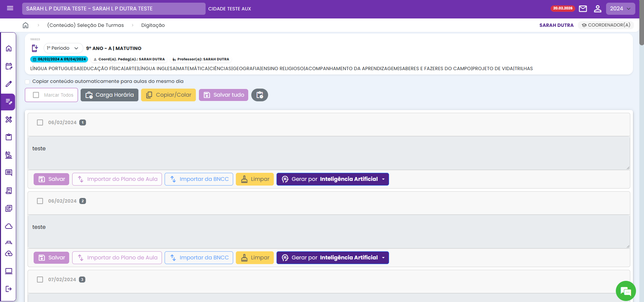644x302 pixels.
Task: Expand first Gerar por Inteligência Artificial dropdown
Action: click(383, 179)
